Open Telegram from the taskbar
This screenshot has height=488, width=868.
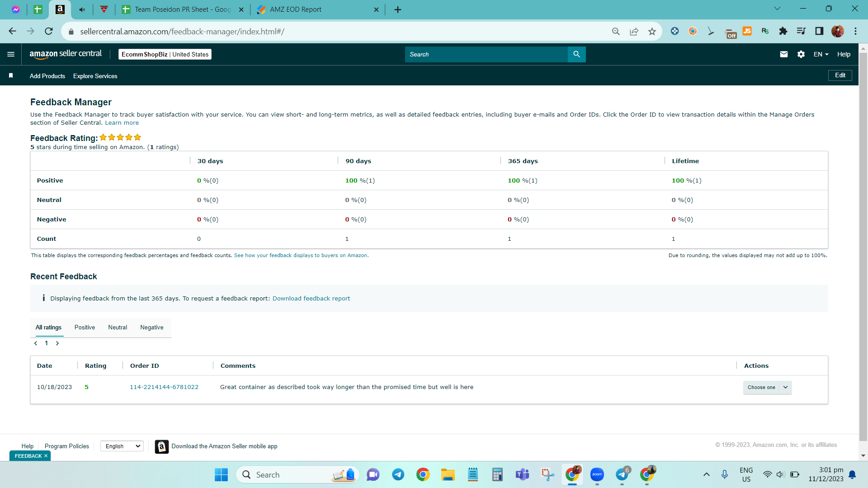(x=398, y=474)
